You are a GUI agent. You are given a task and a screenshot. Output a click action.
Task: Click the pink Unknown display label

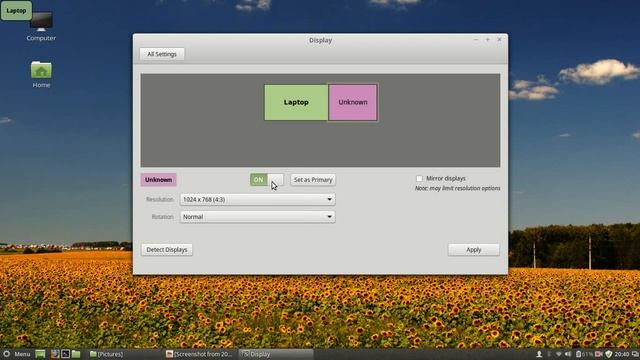coord(158,180)
